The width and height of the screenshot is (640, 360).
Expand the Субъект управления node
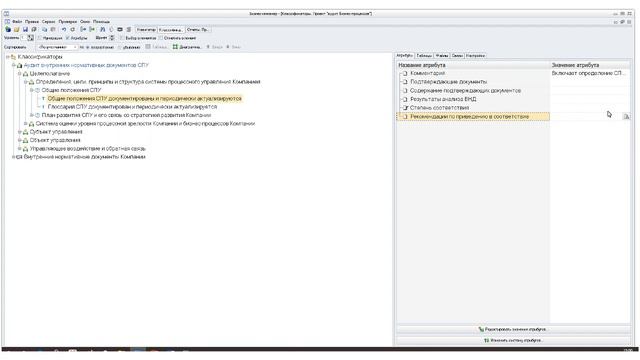(19, 132)
